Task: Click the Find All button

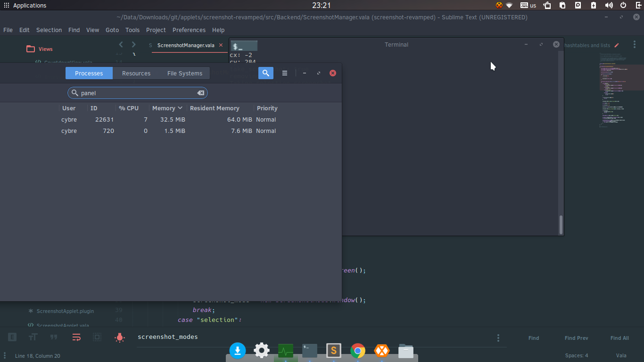Action: tap(619, 338)
